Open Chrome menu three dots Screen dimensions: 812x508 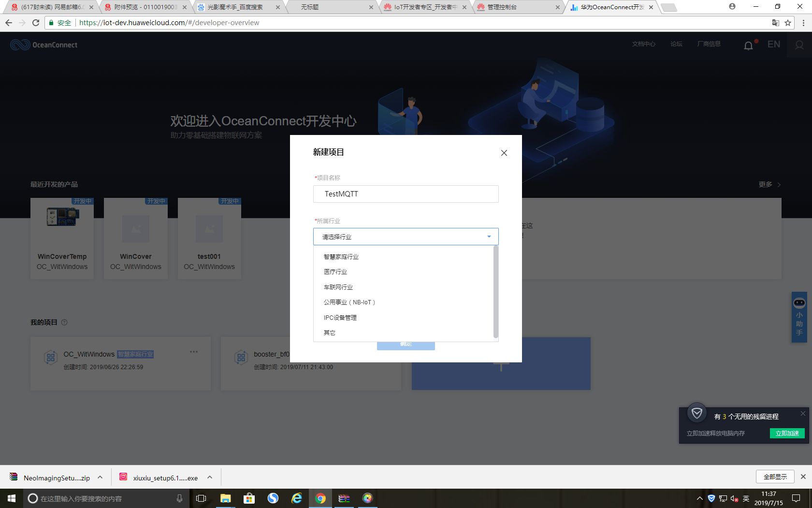(x=803, y=23)
